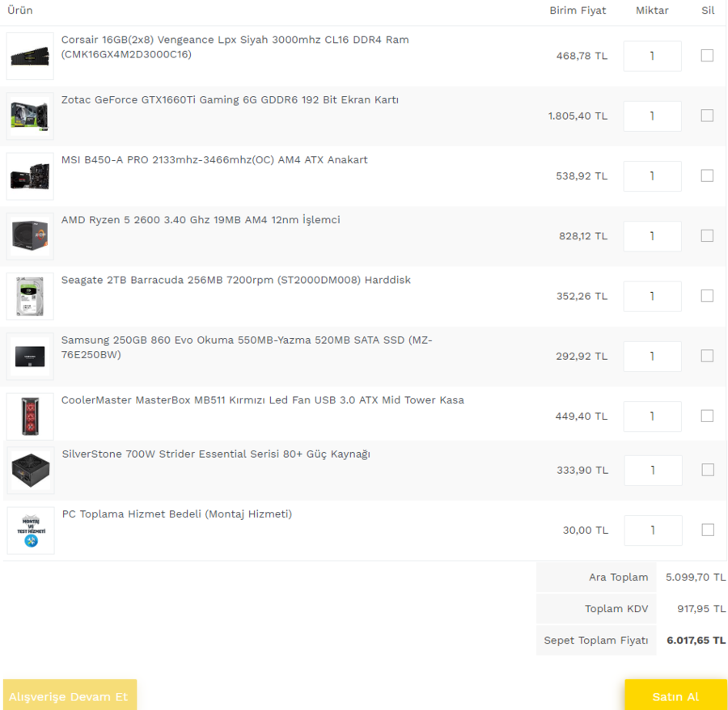Click the Alışverişe Devam Et button
The image size is (728, 710).
point(70,695)
